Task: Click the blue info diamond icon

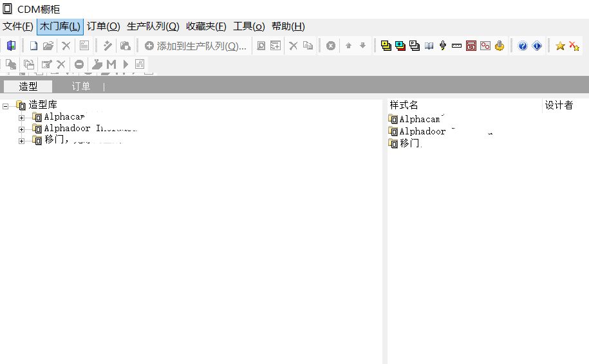Action: pyautogui.click(x=537, y=46)
